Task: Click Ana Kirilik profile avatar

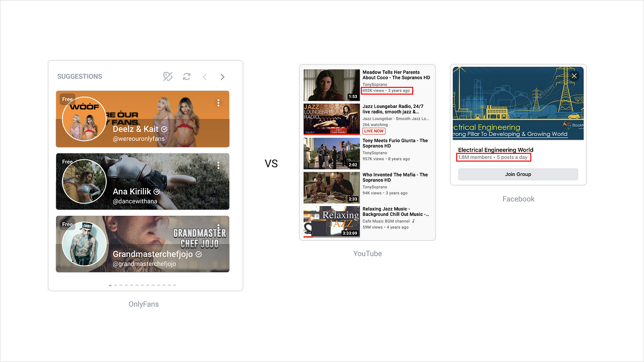Action: 84,181
